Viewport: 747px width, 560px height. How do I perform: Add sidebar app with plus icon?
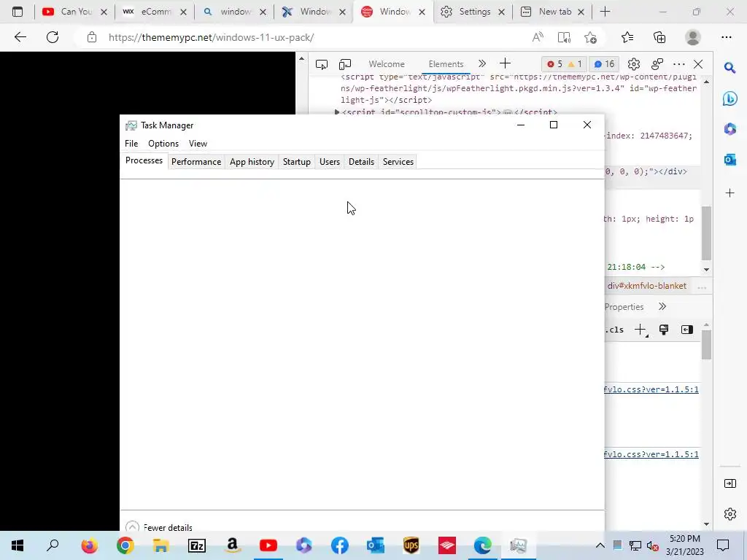pos(729,192)
